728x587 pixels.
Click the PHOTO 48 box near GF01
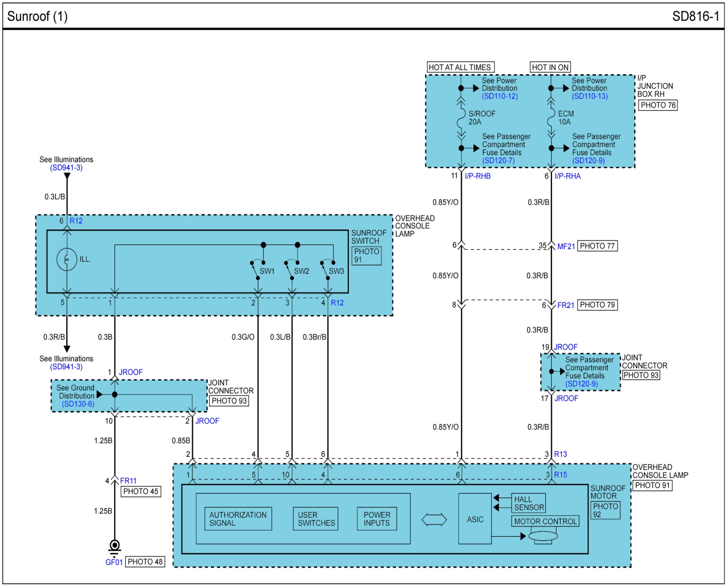[145, 562]
